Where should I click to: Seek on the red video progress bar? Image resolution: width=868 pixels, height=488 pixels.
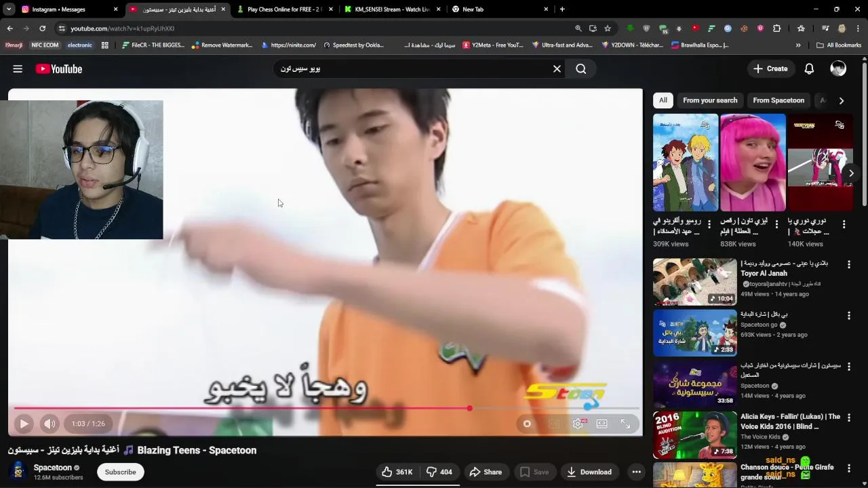(325, 408)
